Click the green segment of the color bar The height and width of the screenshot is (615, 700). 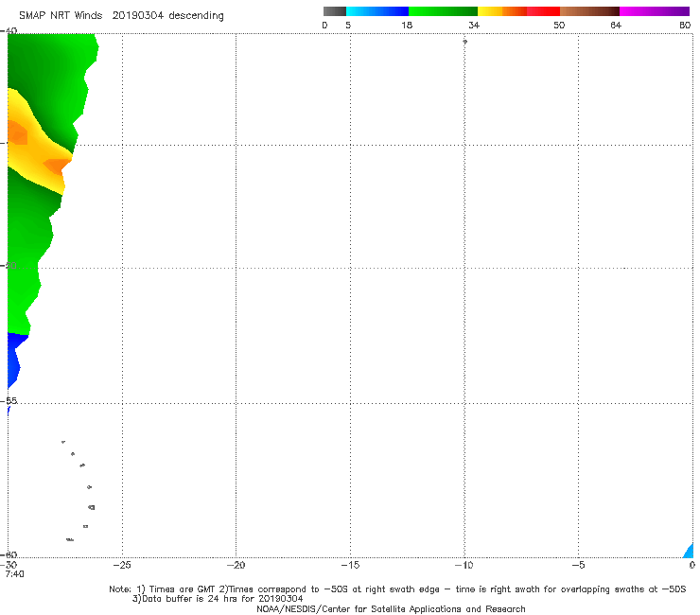443,11
